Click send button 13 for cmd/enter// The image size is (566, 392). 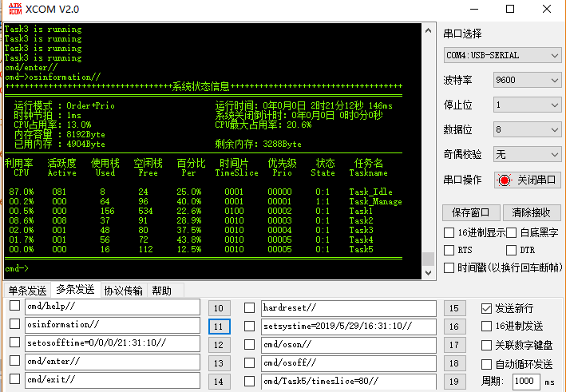point(219,363)
